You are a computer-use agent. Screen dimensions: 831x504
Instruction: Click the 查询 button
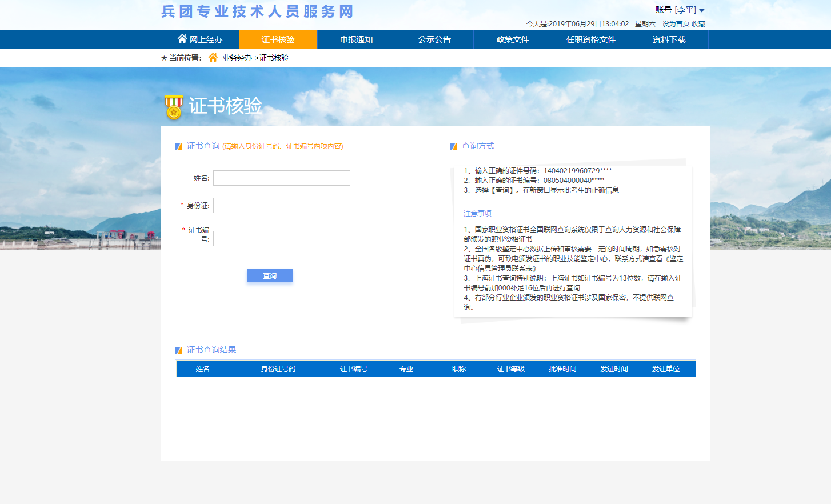270,275
